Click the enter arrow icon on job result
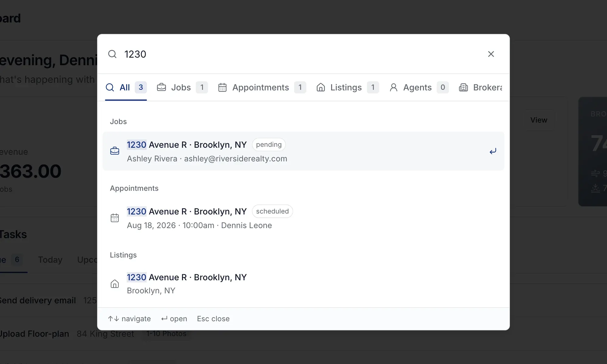 tap(493, 151)
